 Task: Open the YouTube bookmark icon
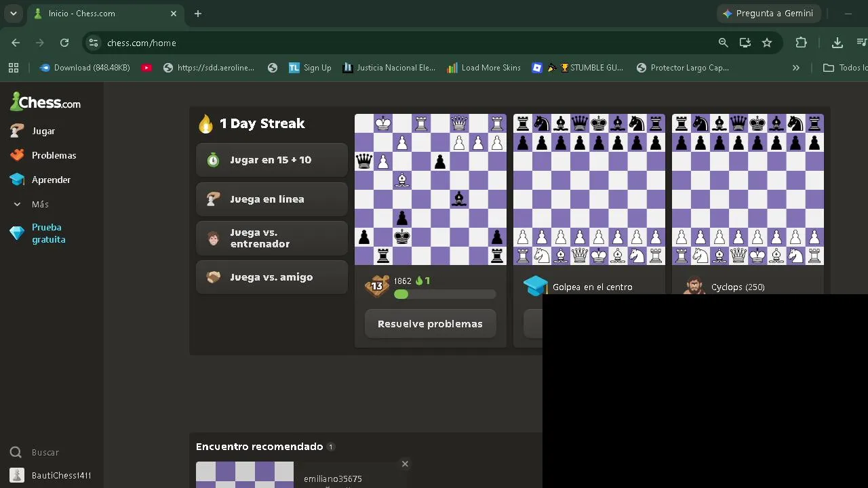coord(146,68)
